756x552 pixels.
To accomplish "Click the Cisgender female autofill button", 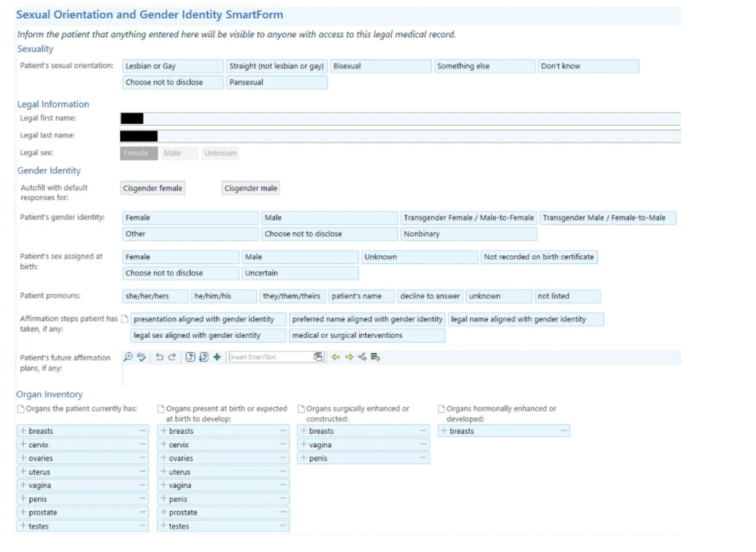I will (152, 188).
